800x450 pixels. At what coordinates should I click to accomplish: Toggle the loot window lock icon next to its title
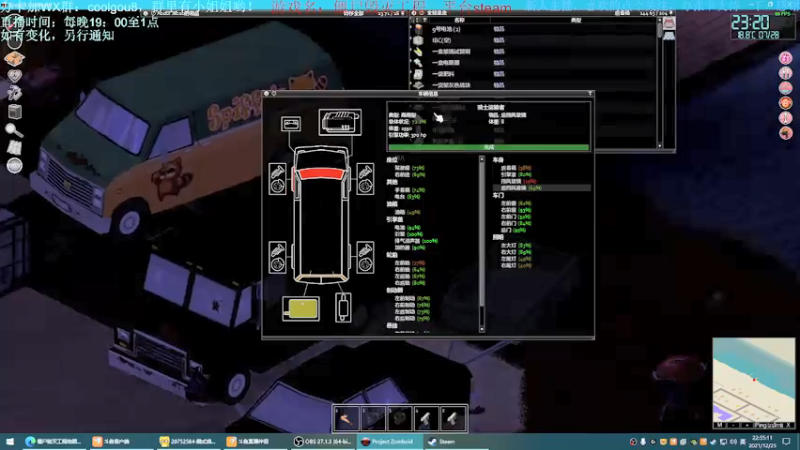coord(422,13)
